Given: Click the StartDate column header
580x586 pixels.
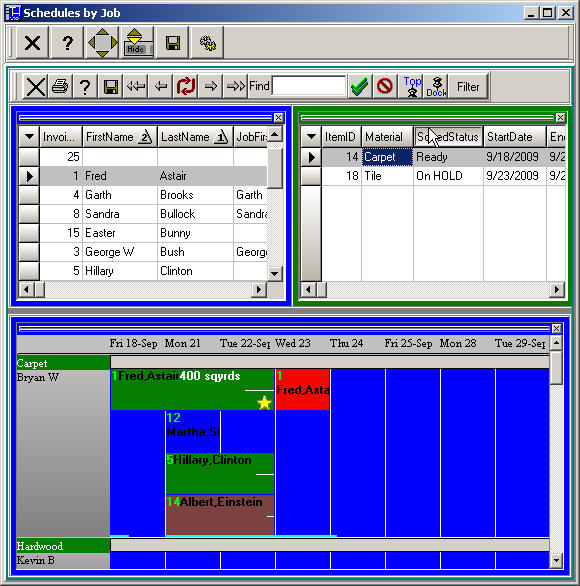Looking at the screenshot, I should tap(514, 137).
